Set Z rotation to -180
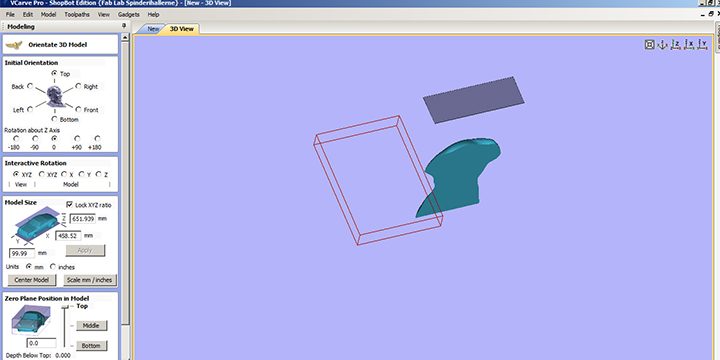 click(x=17, y=138)
